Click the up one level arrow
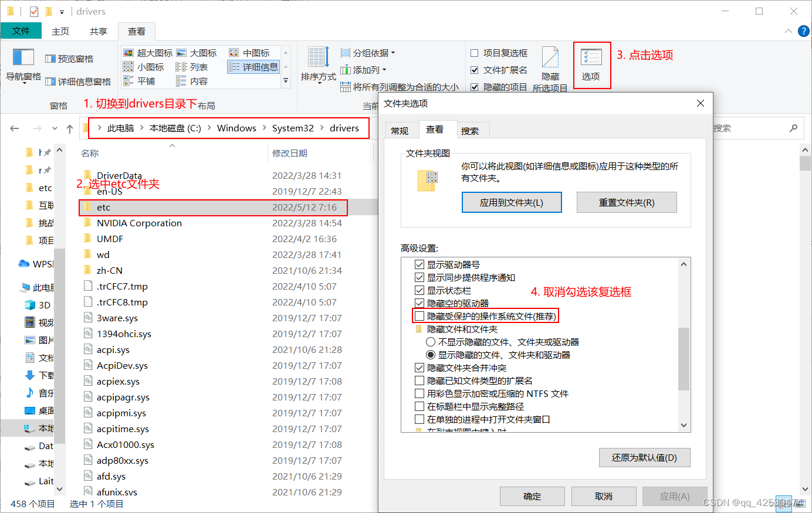 click(70, 128)
